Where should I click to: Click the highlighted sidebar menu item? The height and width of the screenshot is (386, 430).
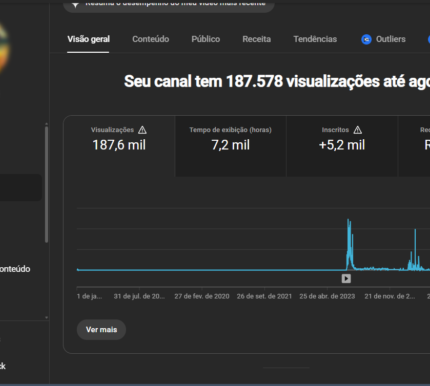[x=21, y=187]
